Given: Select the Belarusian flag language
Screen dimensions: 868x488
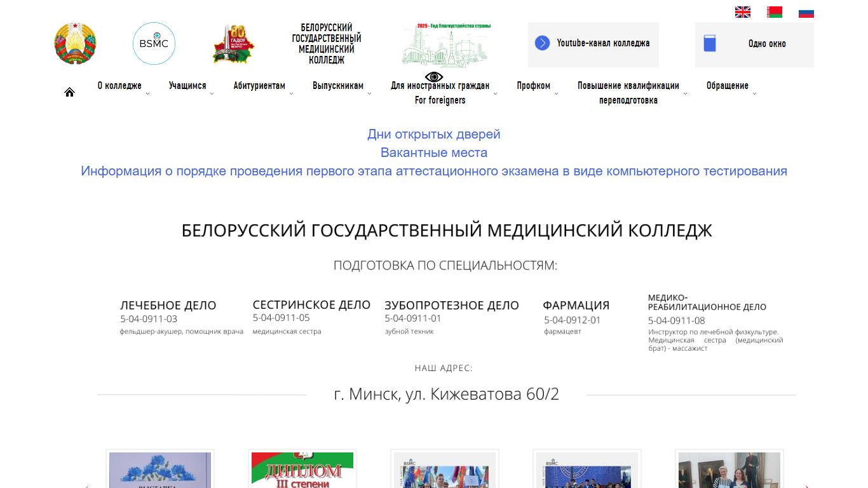Looking at the screenshot, I should click(775, 12).
